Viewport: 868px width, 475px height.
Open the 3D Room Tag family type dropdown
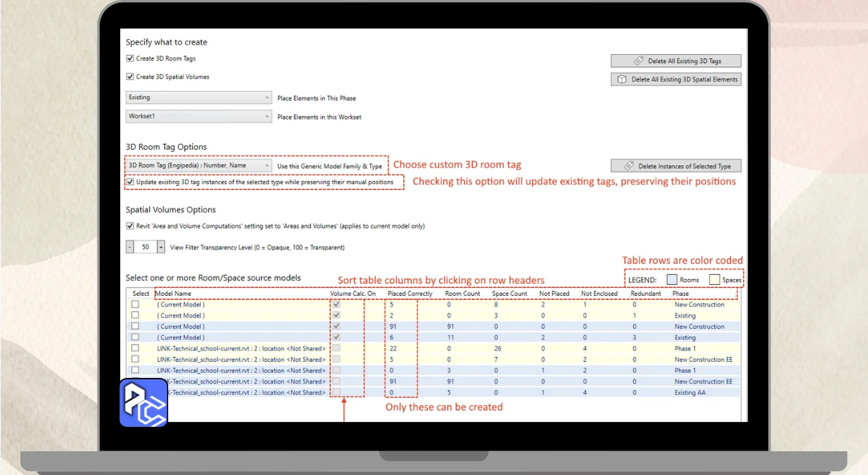pyautogui.click(x=199, y=166)
